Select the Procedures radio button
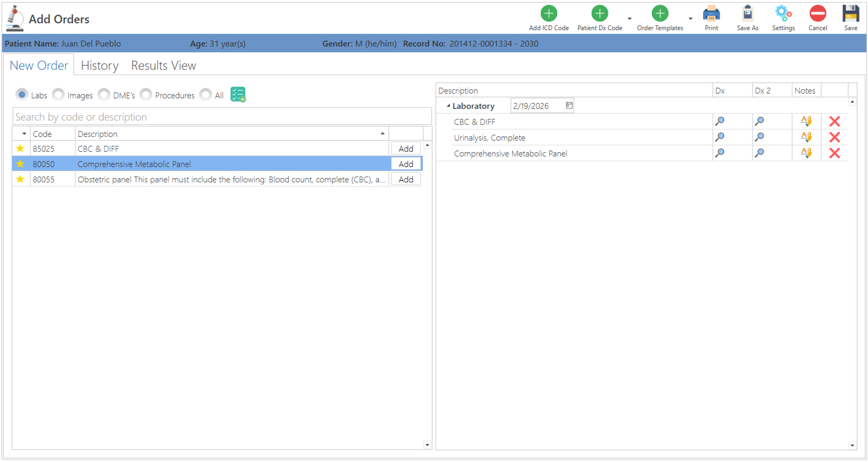868x462 pixels. click(146, 95)
